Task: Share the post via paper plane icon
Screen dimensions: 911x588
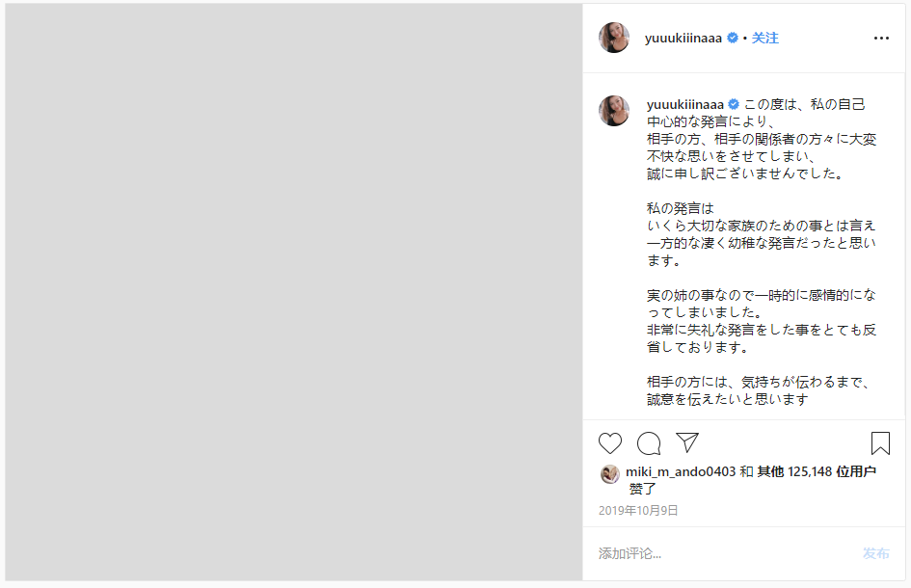Action: [687, 442]
